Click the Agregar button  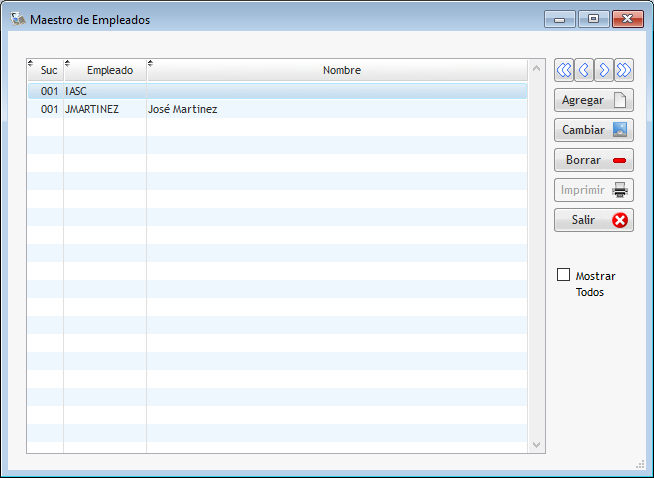594,100
